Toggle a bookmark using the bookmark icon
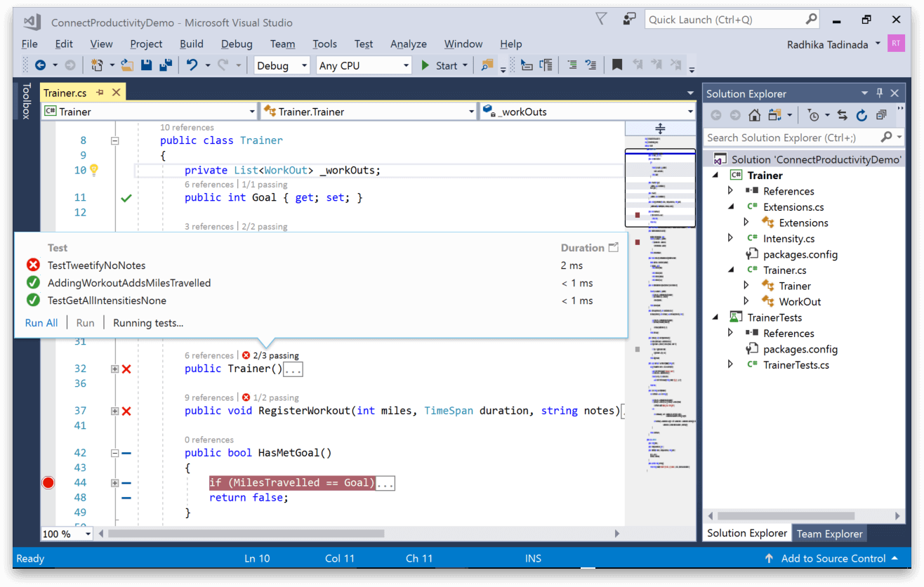Image resolution: width=924 pixels, height=587 pixels. 616,65
